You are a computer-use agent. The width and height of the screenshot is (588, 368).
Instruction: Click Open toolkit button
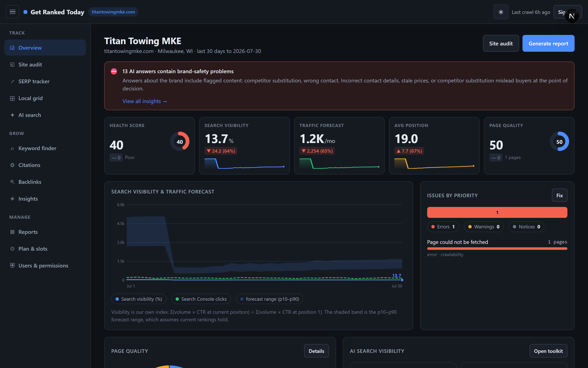pos(548,351)
